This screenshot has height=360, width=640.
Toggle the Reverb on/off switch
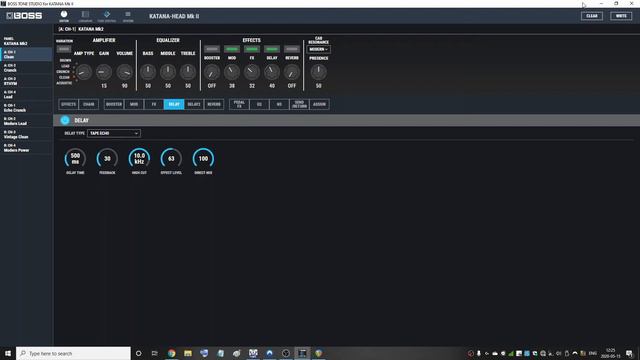tap(292, 49)
